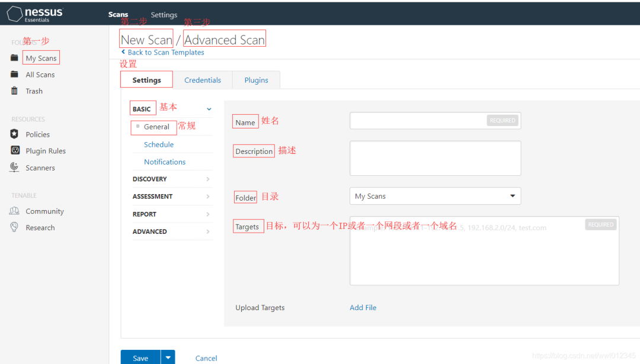
Task: Click the Research lightbulb icon
Action: point(14,227)
